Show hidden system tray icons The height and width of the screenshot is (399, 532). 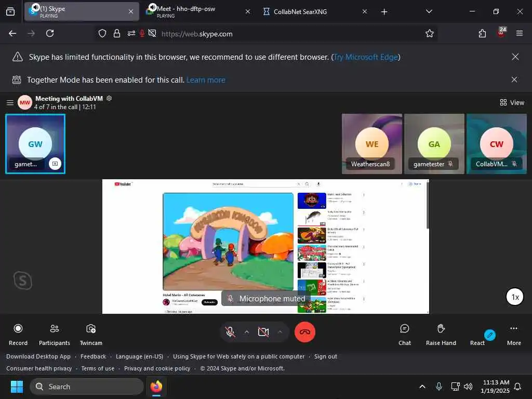[422, 387]
